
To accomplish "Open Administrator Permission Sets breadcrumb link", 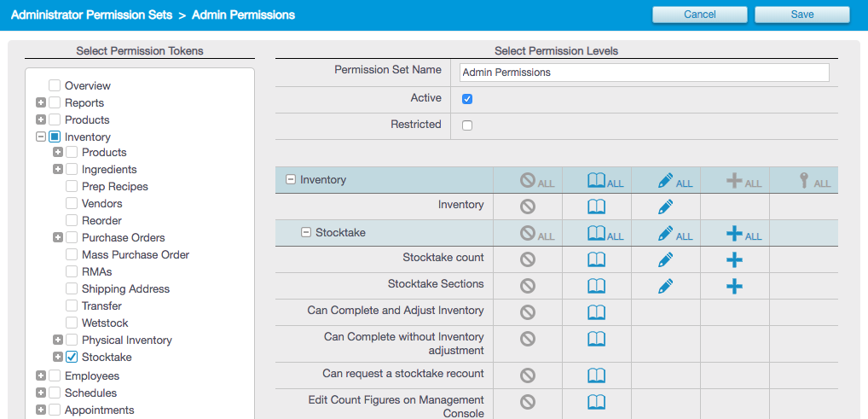I will 91,15.
